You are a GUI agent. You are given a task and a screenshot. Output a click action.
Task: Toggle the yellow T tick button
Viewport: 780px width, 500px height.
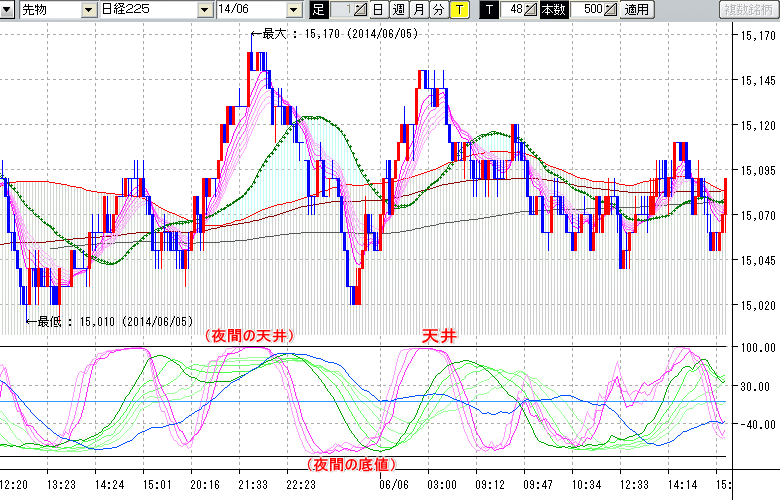coord(459,10)
